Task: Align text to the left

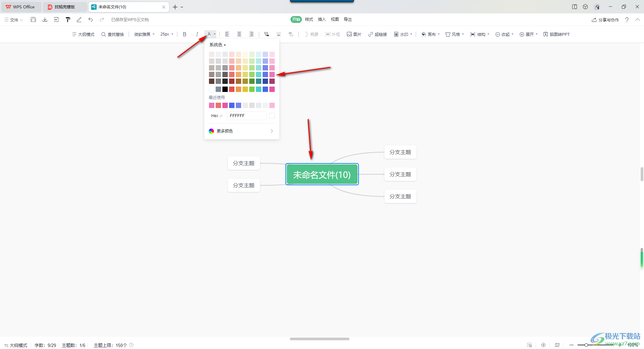Action: click(x=227, y=34)
